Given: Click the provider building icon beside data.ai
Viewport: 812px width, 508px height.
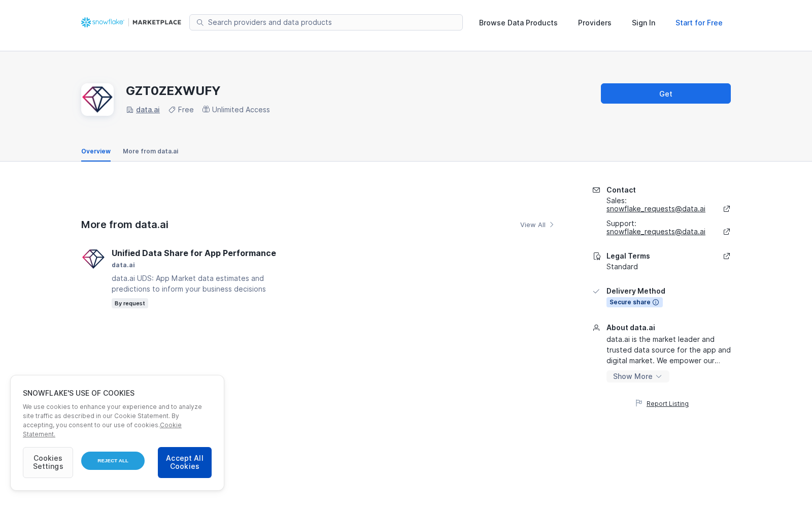Looking at the screenshot, I should point(130,110).
